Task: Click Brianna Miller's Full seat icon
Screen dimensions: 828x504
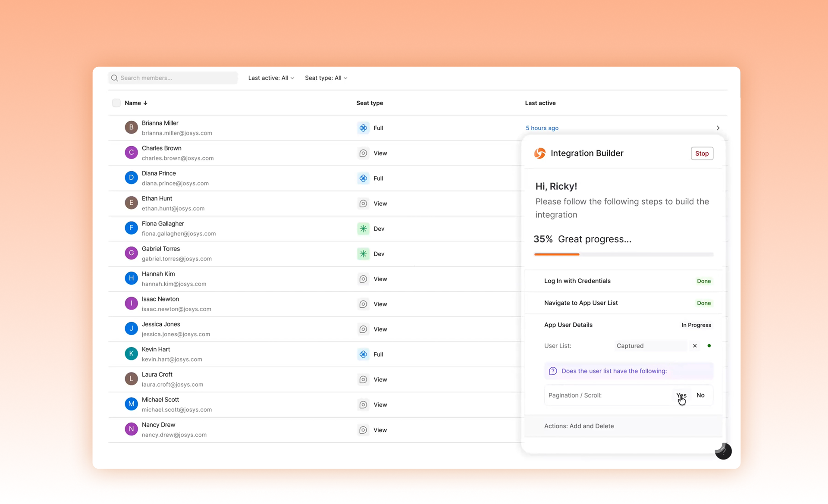Action: click(363, 128)
